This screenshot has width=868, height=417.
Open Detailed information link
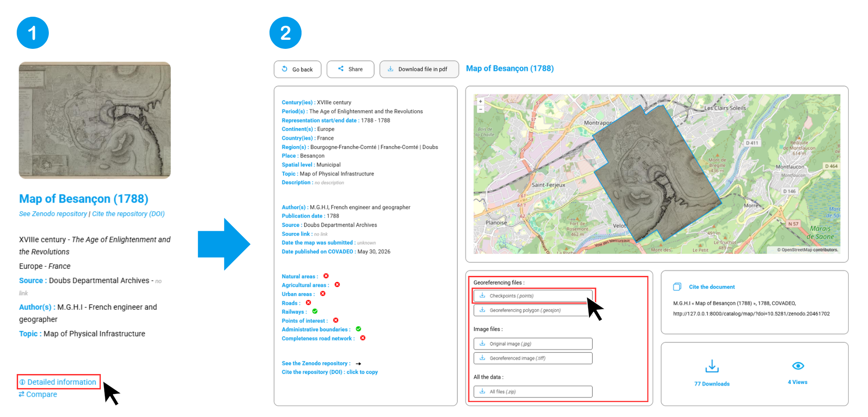pyautogui.click(x=58, y=382)
